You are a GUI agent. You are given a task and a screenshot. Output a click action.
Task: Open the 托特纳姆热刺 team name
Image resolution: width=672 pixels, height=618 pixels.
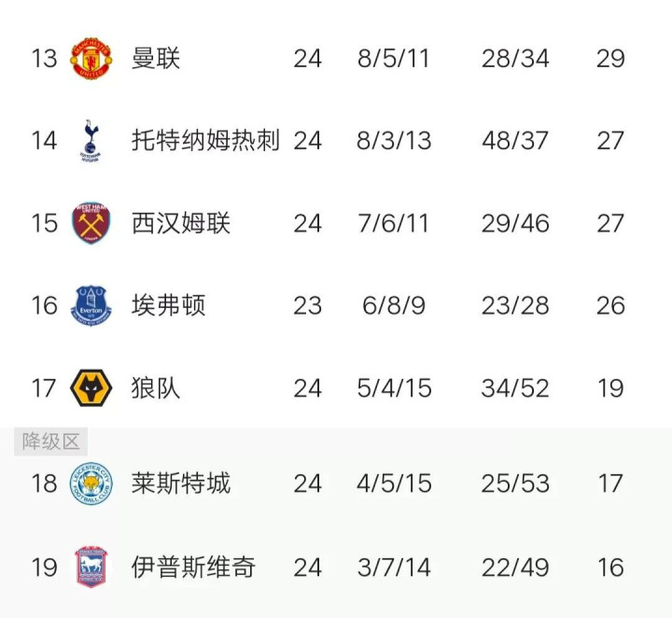(x=205, y=141)
